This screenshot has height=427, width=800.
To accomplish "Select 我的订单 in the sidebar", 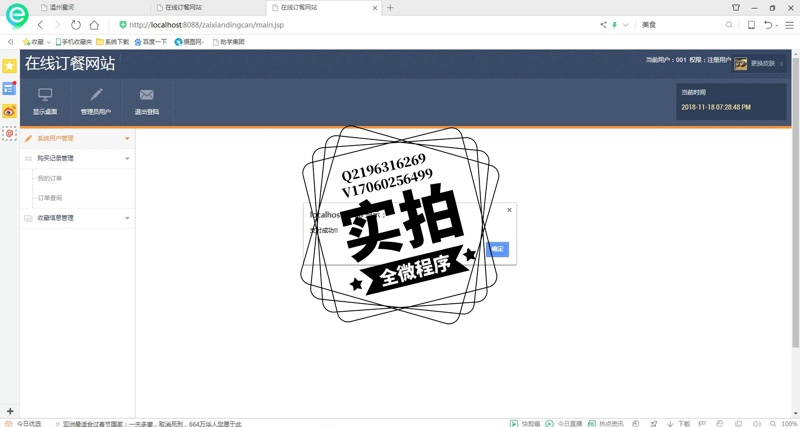I will (x=50, y=179).
